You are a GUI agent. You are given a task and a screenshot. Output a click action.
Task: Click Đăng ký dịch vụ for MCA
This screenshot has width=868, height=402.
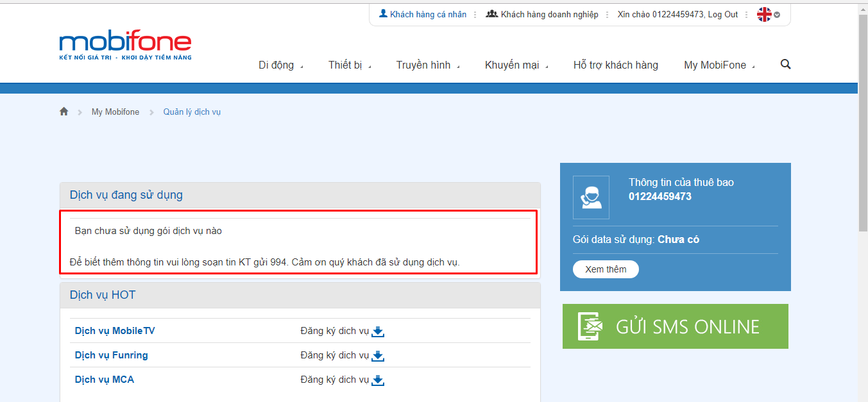click(x=334, y=380)
